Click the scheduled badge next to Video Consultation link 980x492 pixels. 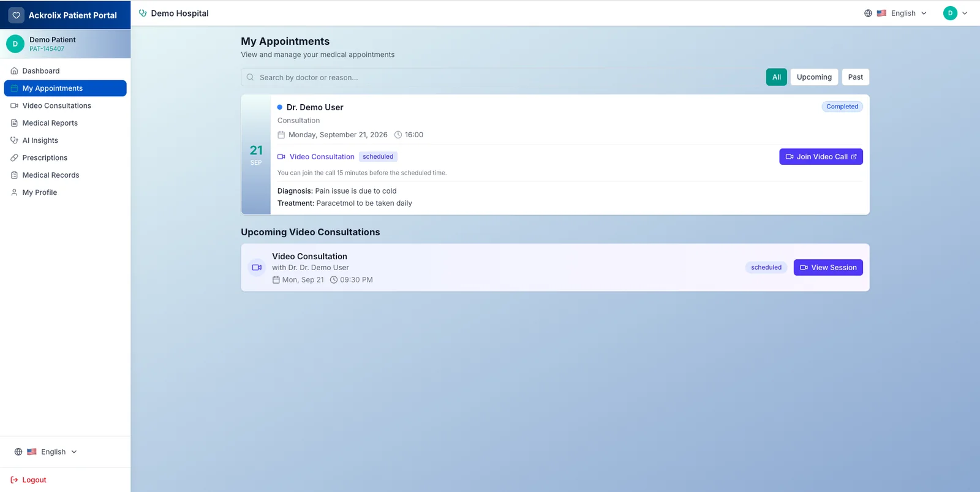click(x=378, y=157)
